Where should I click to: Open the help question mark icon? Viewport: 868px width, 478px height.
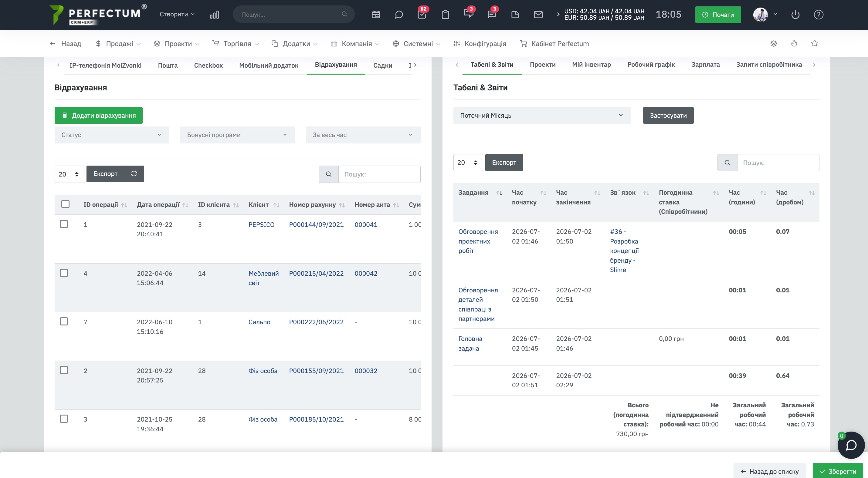819,15
